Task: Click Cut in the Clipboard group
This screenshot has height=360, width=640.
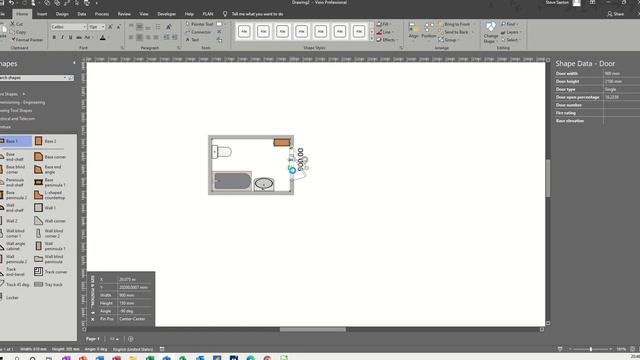Action: tap(16, 24)
